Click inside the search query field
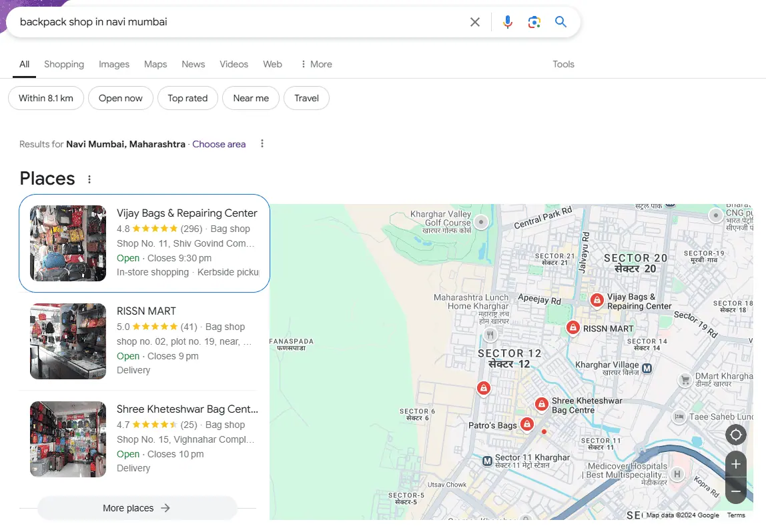Image resolution: width=766 pixels, height=532 pixels. point(240,22)
